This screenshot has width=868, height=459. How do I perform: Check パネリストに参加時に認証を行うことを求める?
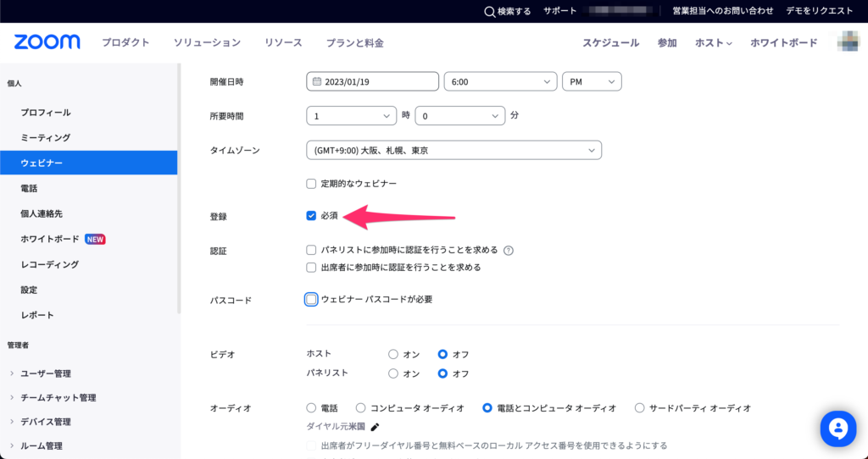311,250
